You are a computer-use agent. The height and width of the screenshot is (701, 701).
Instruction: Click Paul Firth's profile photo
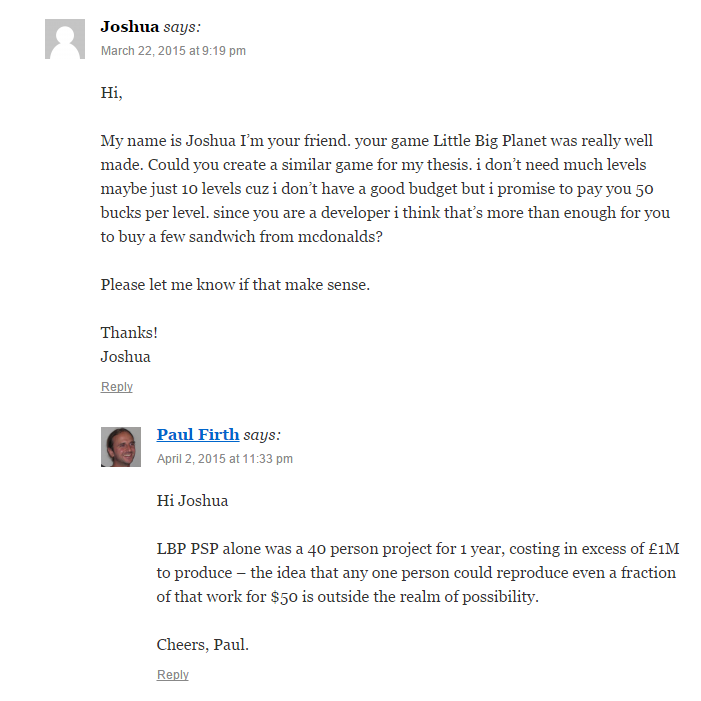tap(120, 447)
